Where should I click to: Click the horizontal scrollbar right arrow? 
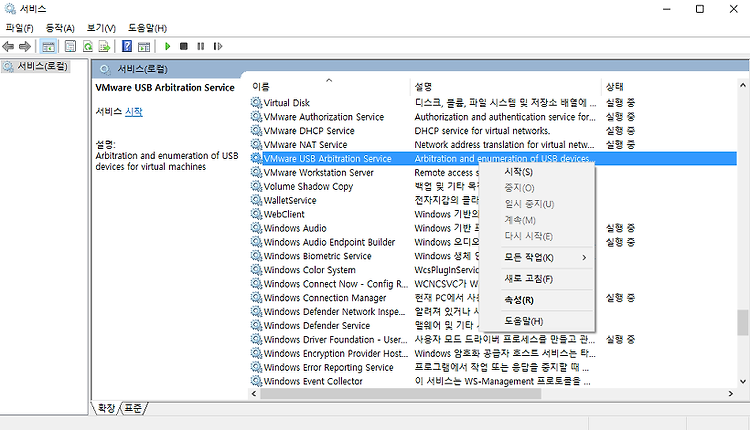[x=730, y=394]
